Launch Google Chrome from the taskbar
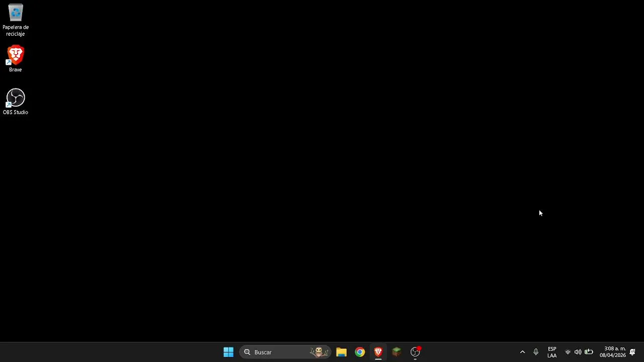 (x=360, y=352)
